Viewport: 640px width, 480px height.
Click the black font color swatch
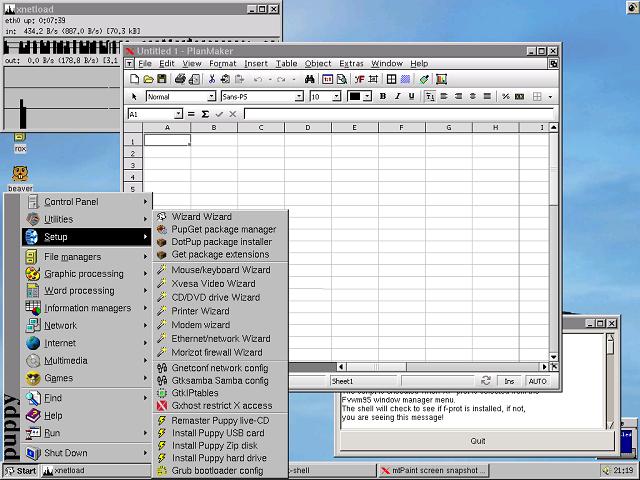coord(354,97)
